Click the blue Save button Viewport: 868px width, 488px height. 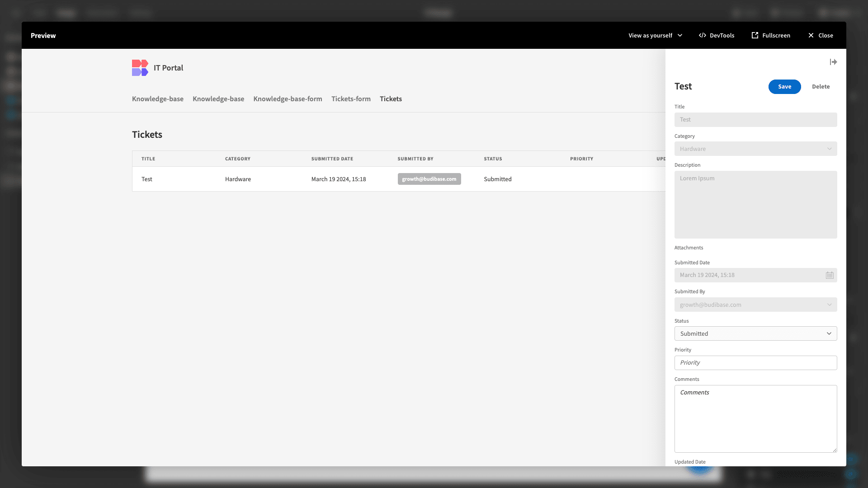click(784, 87)
